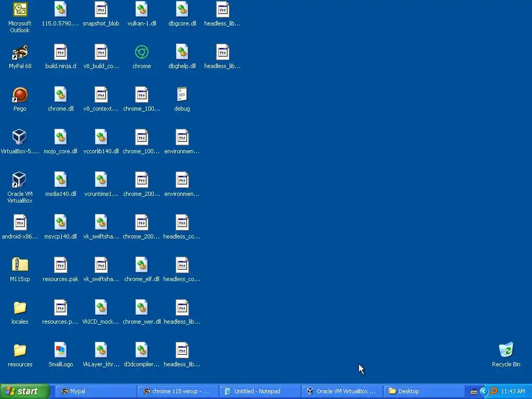Switch to Desktop folder taskbar window

[x=424, y=391]
